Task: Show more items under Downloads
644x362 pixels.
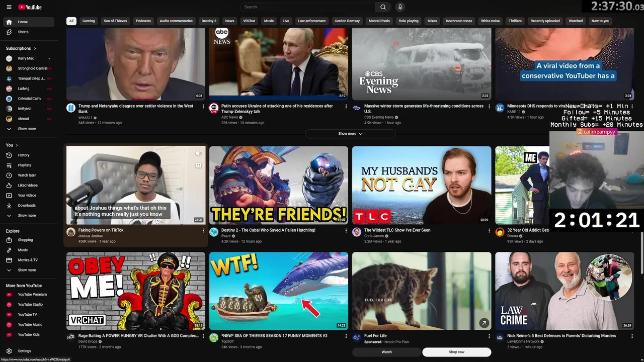Action: [x=29, y=216]
